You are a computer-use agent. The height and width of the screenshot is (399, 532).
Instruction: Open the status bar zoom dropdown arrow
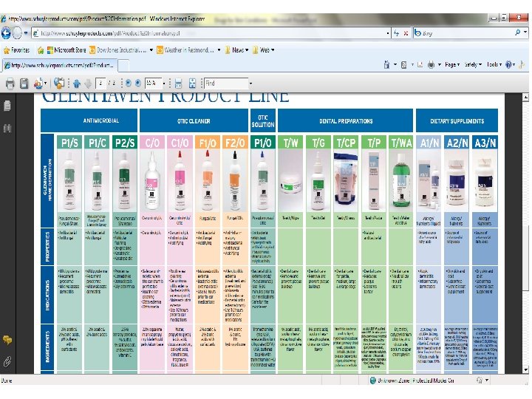point(487,381)
